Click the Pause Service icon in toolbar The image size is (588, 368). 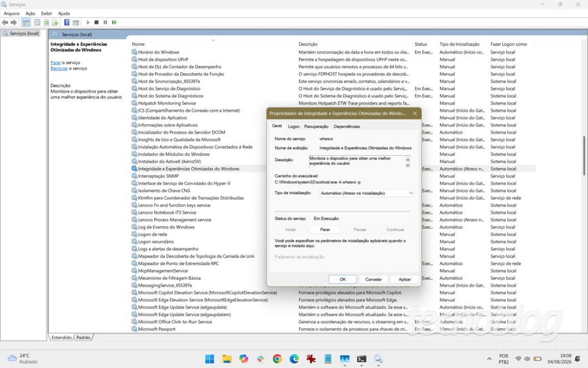[x=105, y=23]
